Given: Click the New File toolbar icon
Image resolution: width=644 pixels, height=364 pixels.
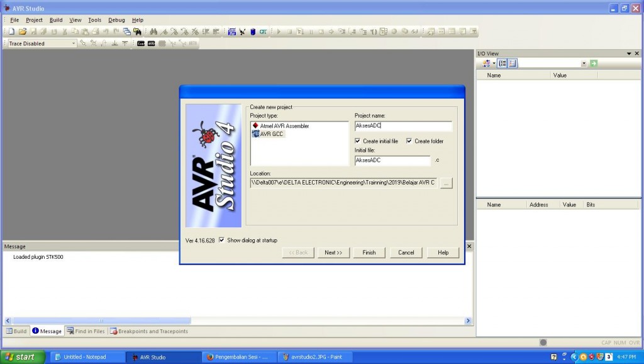Looking at the screenshot, I should 11,31.
